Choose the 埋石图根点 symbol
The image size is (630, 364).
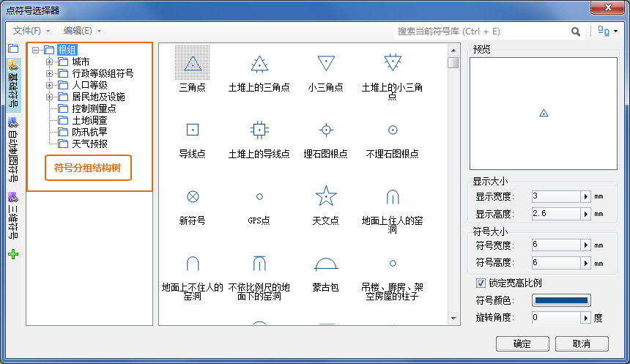326,130
